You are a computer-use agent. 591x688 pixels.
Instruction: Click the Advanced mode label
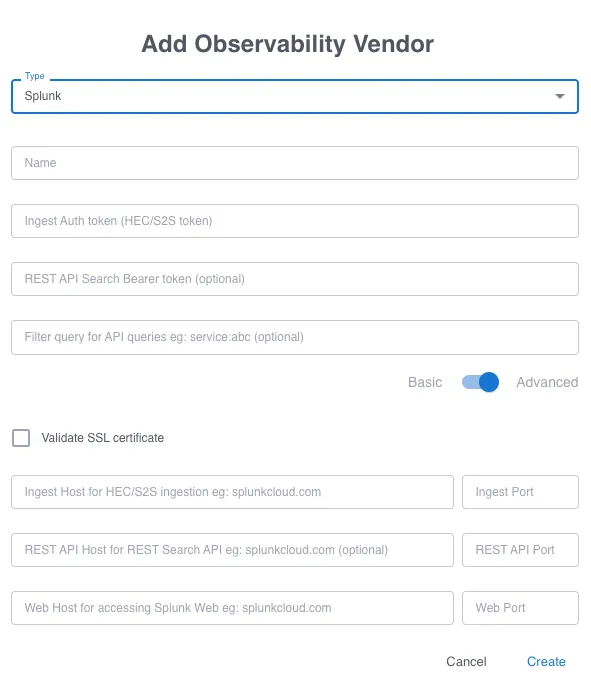[547, 382]
